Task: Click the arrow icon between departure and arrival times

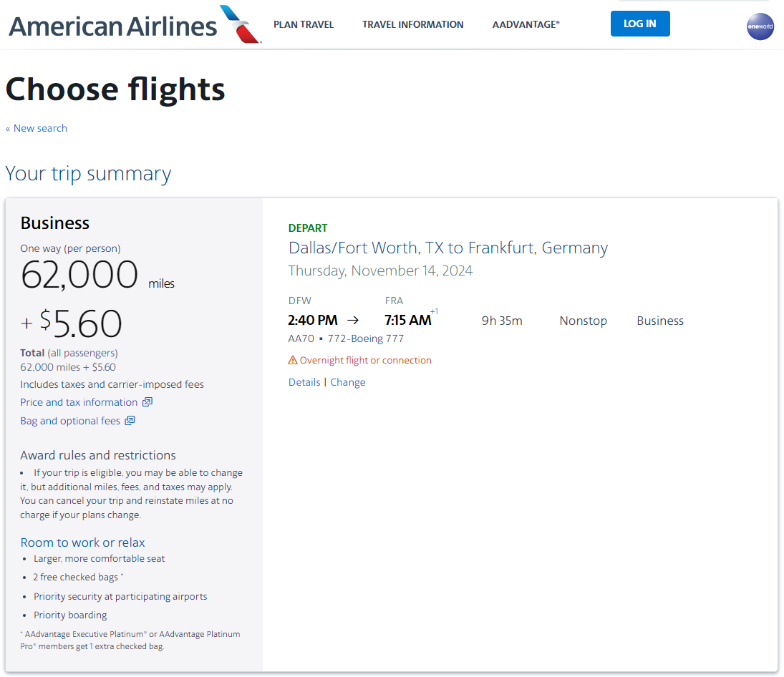Action: point(353,320)
